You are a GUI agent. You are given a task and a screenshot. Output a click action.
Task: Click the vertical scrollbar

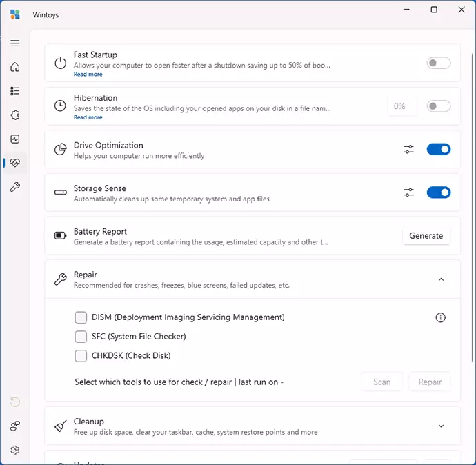pyautogui.click(x=473, y=207)
